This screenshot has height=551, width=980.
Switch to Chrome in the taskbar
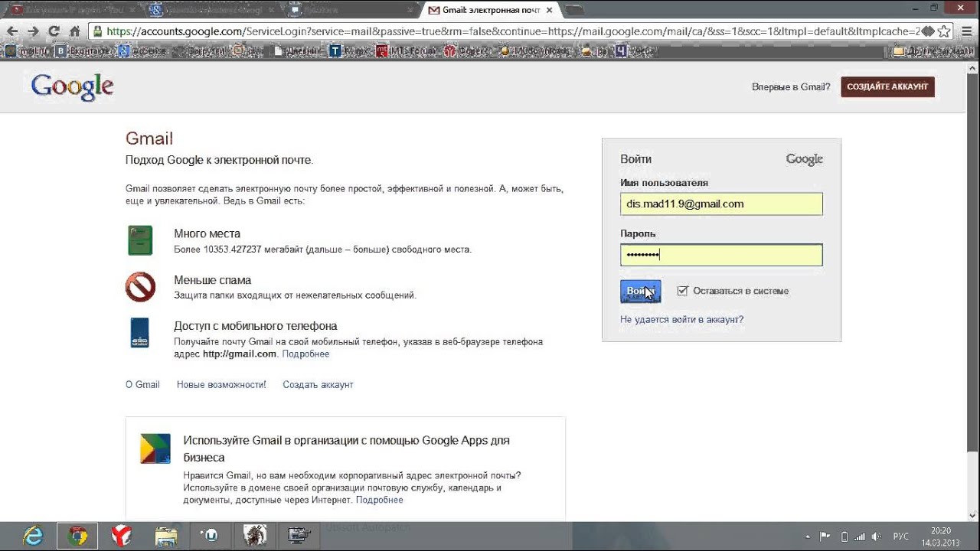pos(77,536)
